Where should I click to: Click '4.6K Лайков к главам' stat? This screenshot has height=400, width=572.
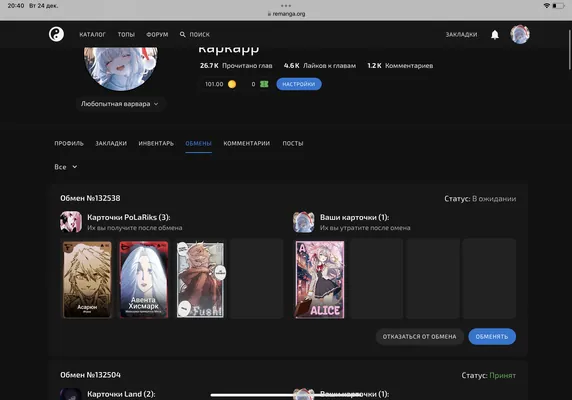(x=320, y=66)
